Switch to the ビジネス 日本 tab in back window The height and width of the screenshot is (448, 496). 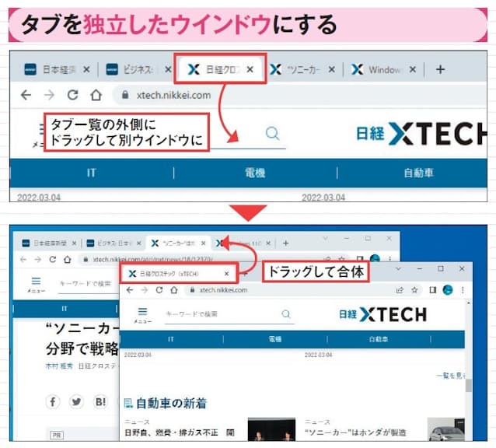point(112,243)
